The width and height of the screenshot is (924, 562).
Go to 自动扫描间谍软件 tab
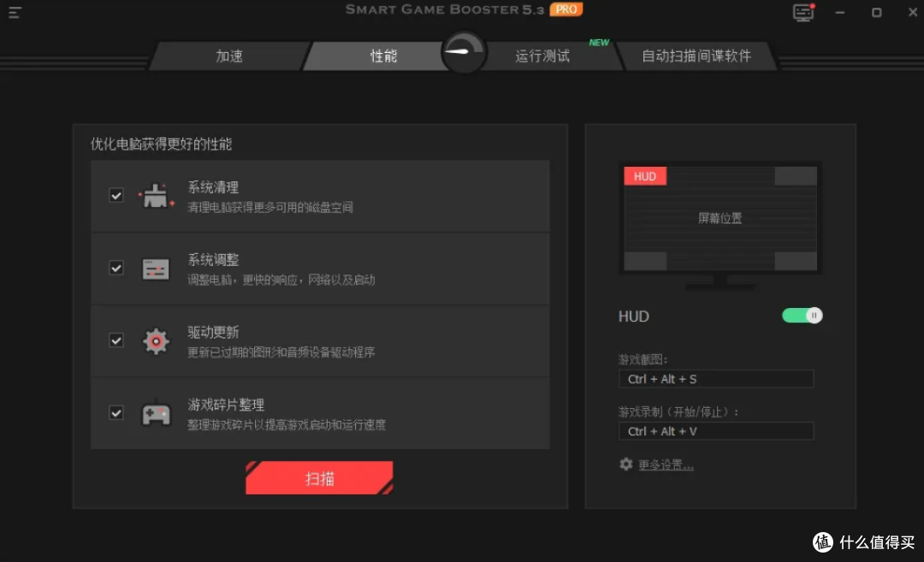(696, 56)
